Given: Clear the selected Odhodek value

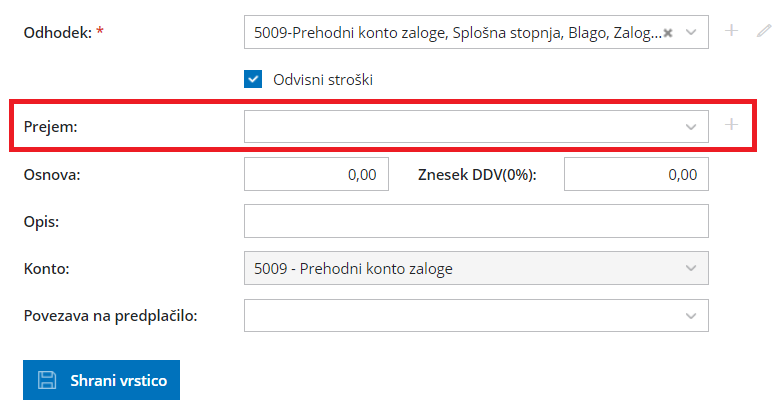Looking at the screenshot, I should point(668,32).
